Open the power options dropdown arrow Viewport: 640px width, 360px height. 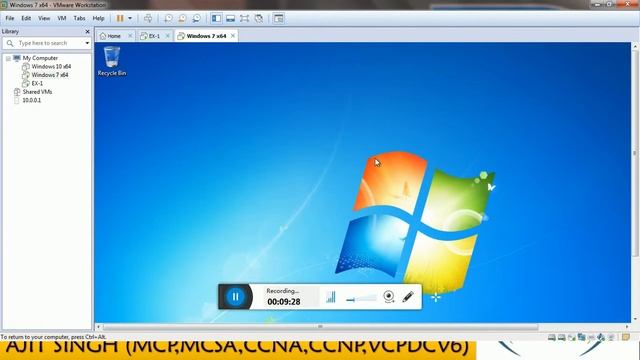tap(130, 18)
